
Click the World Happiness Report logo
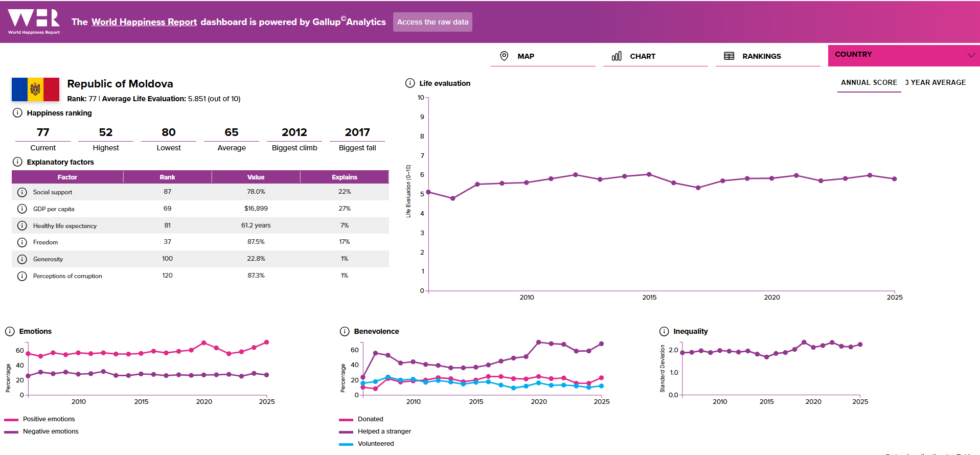pos(34,21)
